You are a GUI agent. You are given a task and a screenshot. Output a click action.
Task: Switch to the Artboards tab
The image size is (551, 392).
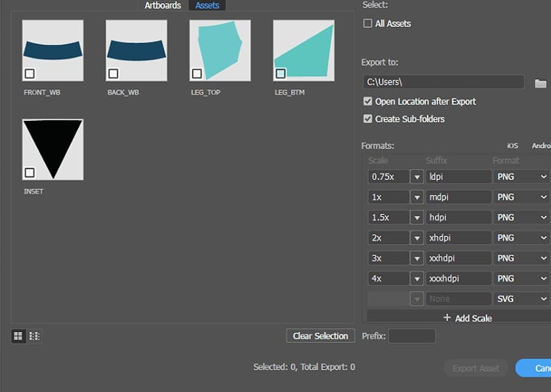(x=162, y=5)
